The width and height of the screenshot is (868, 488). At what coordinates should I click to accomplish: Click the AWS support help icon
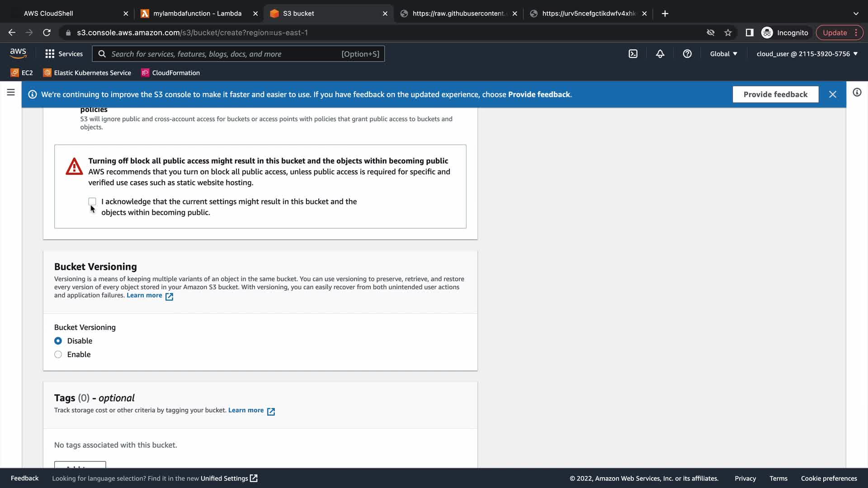(x=687, y=54)
